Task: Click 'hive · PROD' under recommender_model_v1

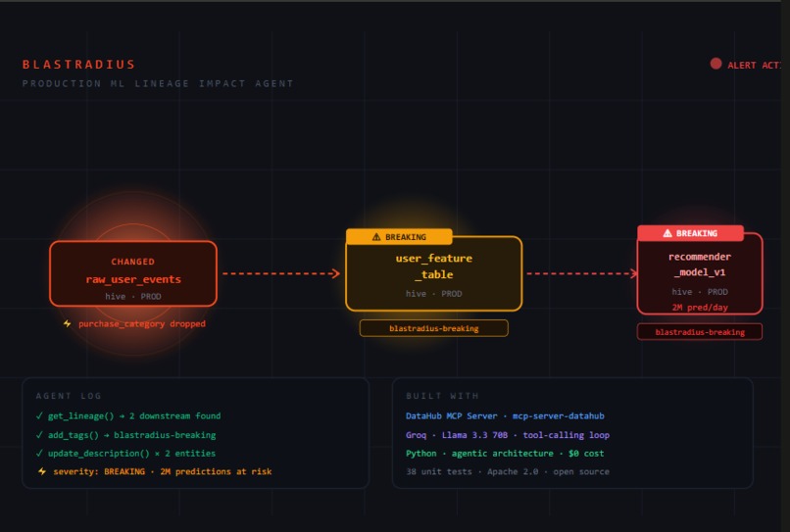Action: point(700,292)
